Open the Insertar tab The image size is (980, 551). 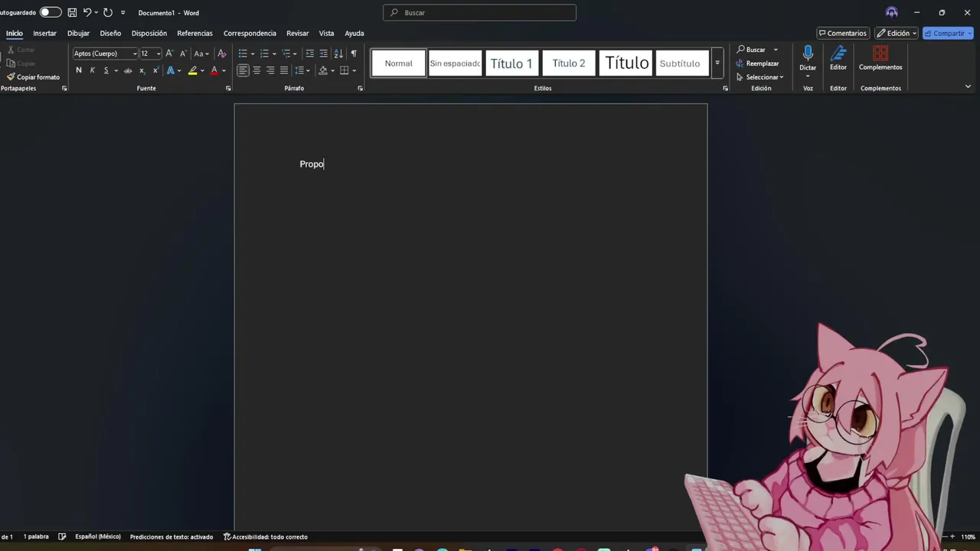[44, 33]
